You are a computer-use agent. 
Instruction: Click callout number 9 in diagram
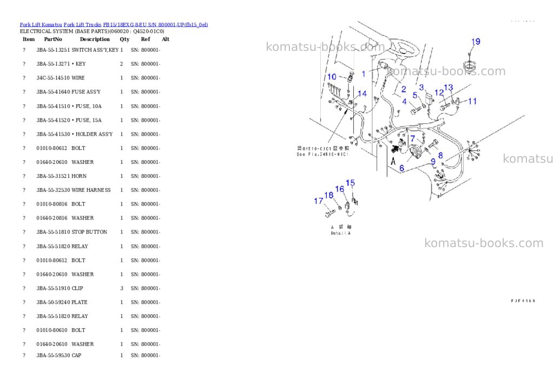pos(433,162)
